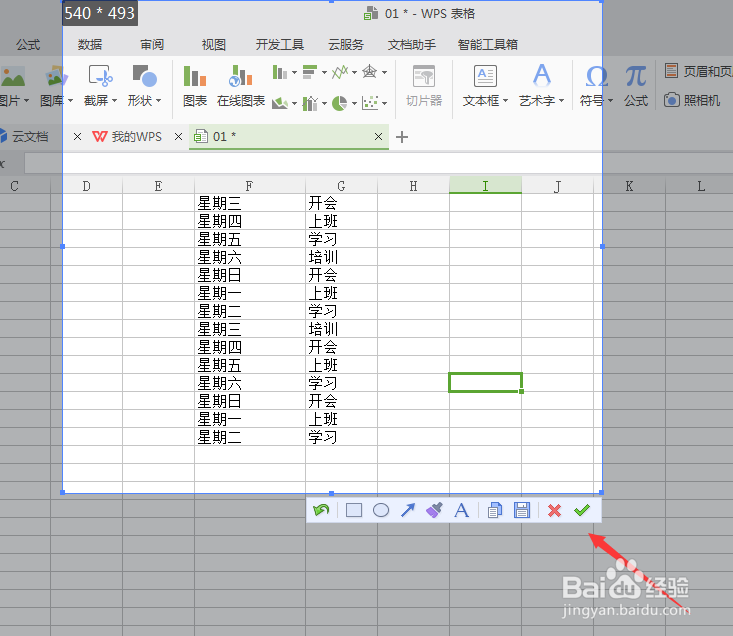Confirm the screenshot with green checkmark
Viewport: 733px width, 636px height.
(582, 510)
